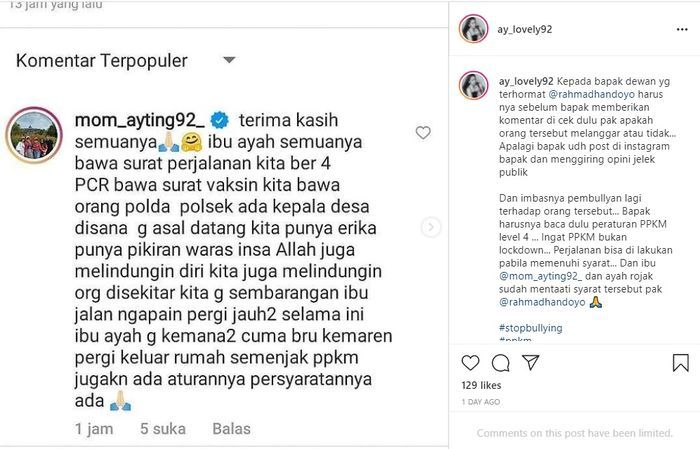The width and height of the screenshot is (700, 449).
Task: Save the post with the bookmark icon
Action: click(680, 363)
